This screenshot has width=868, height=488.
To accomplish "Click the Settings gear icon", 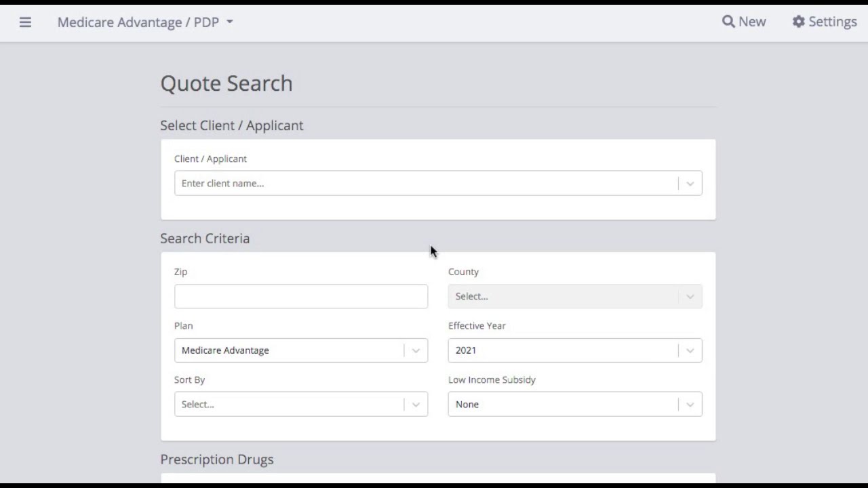I will [799, 22].
